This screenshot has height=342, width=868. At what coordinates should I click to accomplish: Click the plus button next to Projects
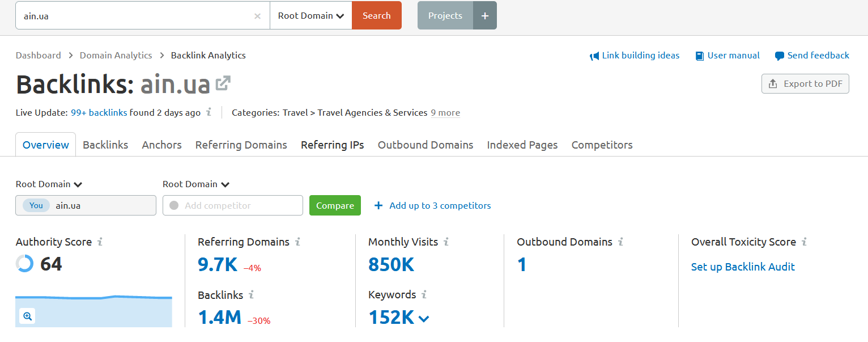click(485, 15)
